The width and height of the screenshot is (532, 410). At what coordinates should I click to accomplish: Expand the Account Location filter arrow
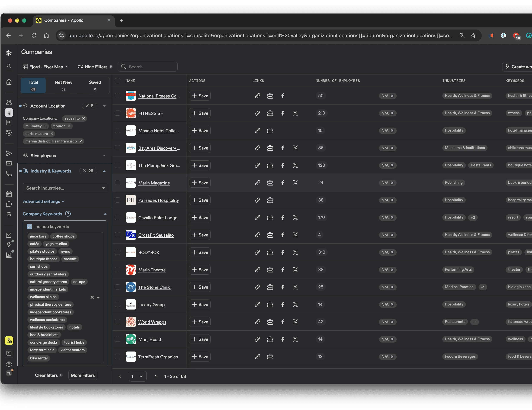click(x=104, y=106)
